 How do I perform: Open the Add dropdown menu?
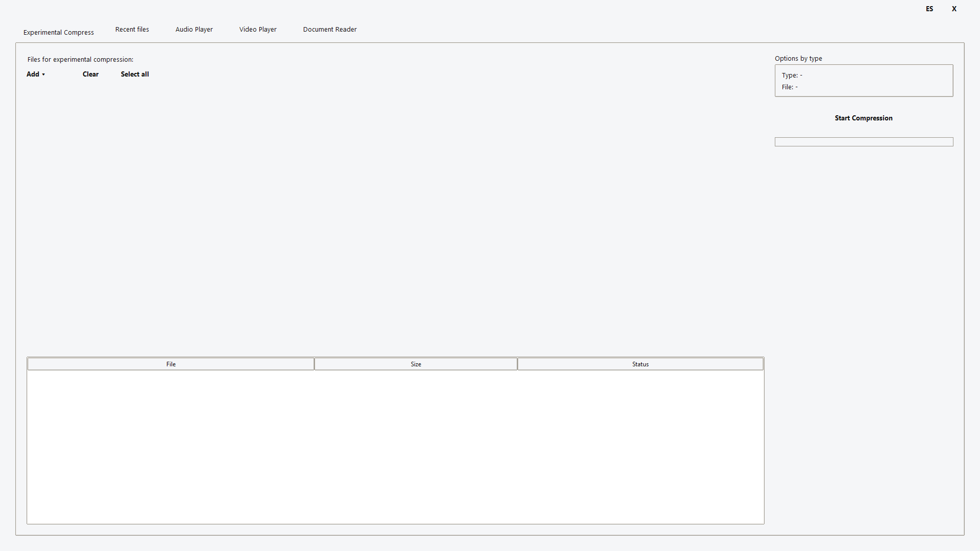36,74
